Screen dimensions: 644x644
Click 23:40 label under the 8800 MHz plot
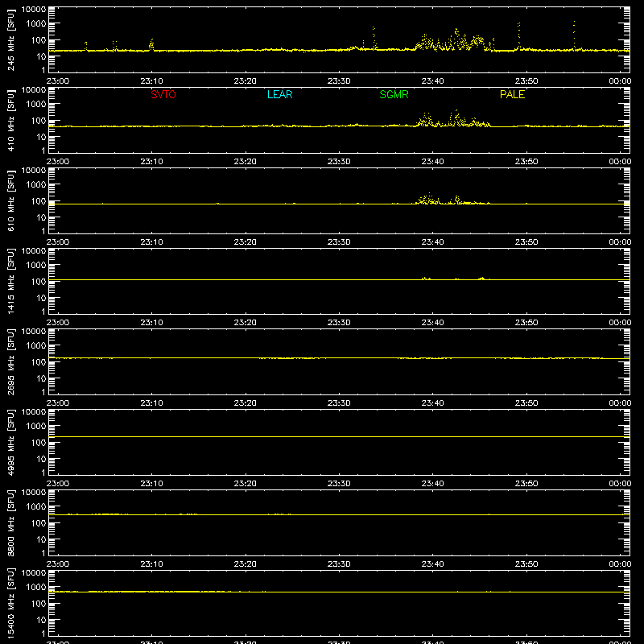click(x=432, y=564)
